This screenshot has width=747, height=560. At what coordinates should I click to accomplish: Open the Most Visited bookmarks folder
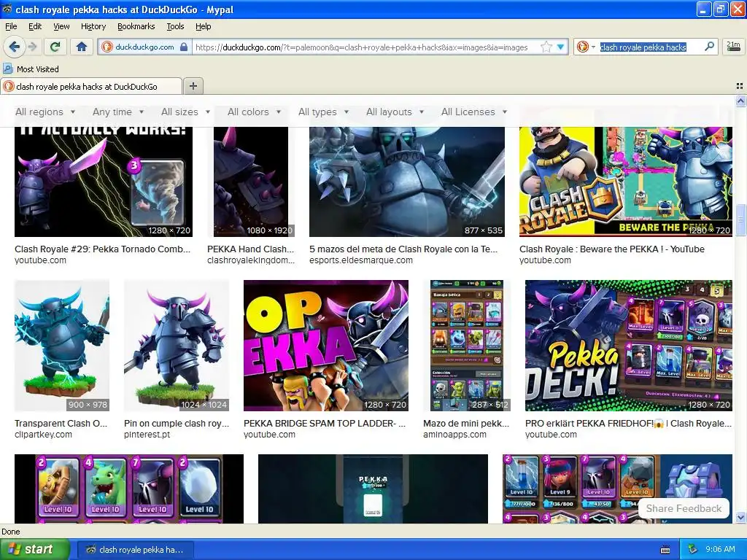pyautogui.click(x=31, y=69)
